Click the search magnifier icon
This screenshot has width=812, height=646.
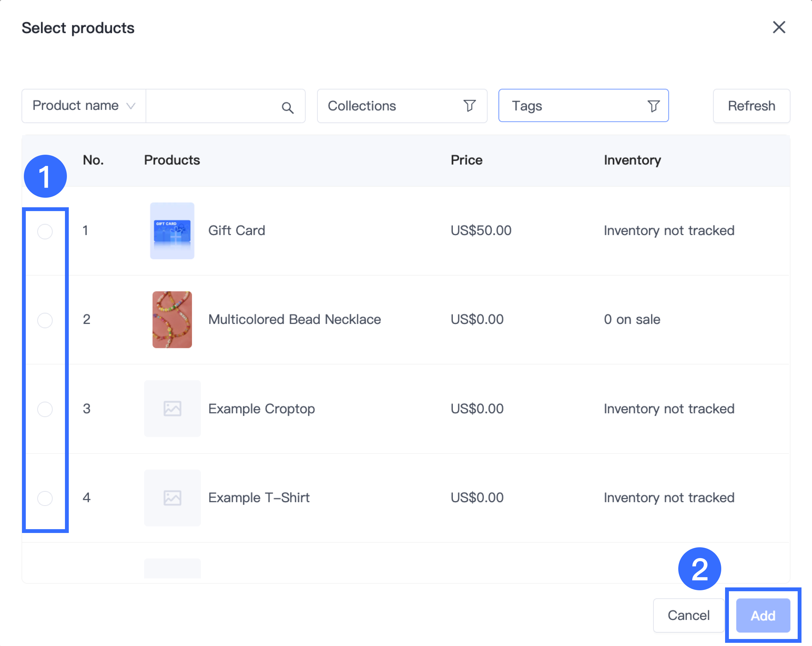coord(287,108)
